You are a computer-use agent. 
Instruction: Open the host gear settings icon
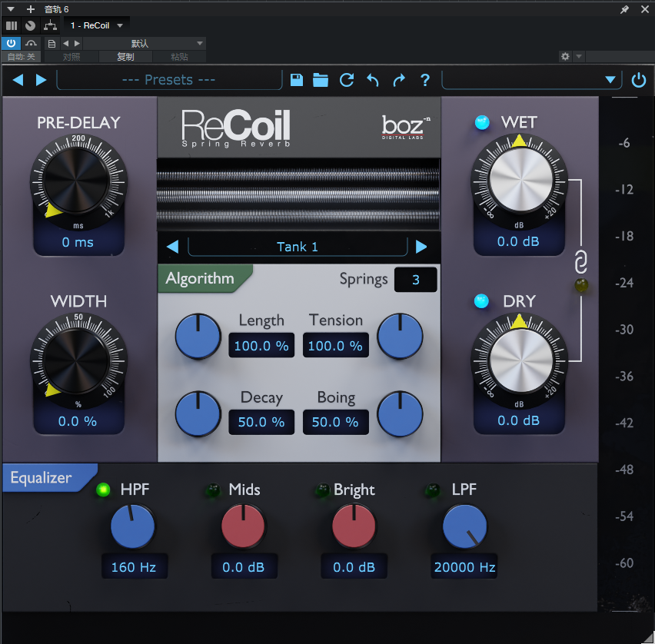565,56
